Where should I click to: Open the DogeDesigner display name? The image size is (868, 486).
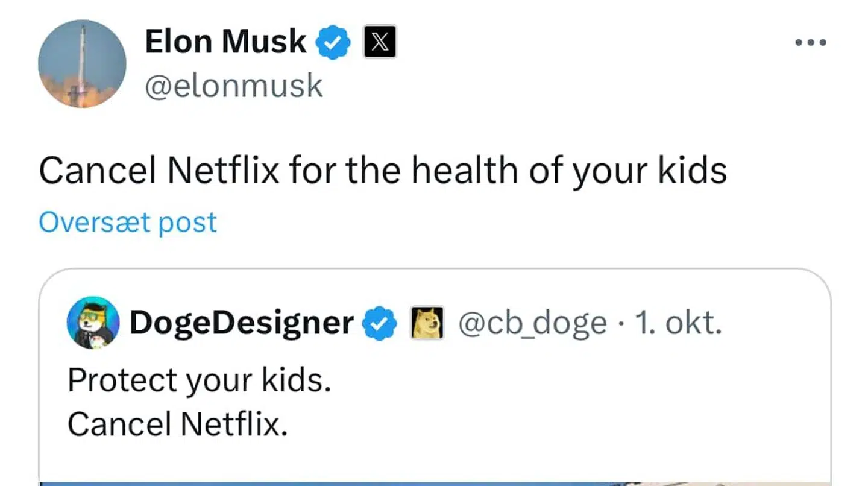pyautogui.click(x=242, y=323)
